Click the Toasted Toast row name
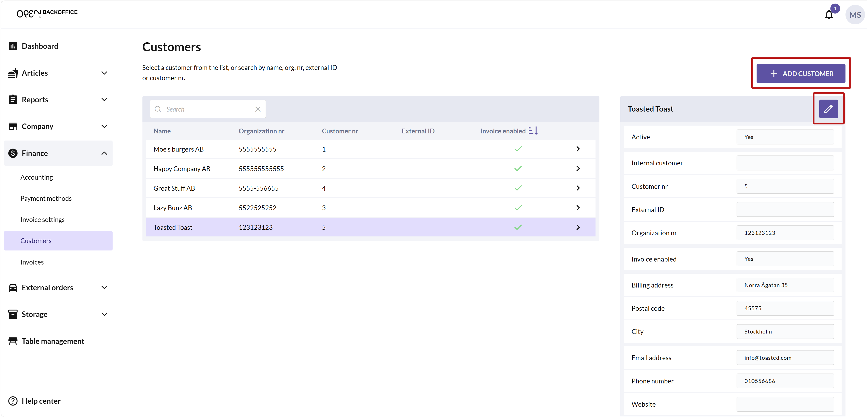Image resolution: width=868 pixels, height=417 pixels. point(173,227)
